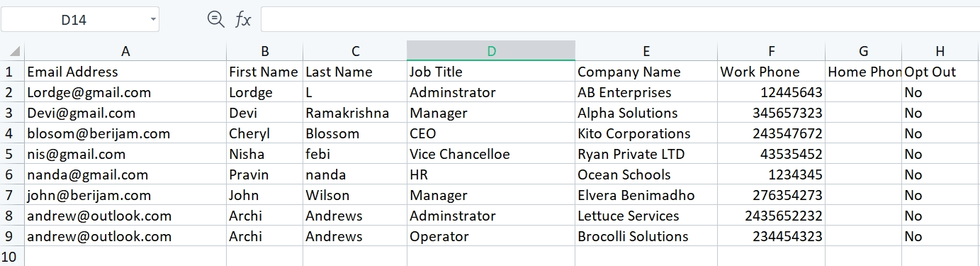Click the Opt Out header cell
The image size is (980, 266).
tap(941, 72)
